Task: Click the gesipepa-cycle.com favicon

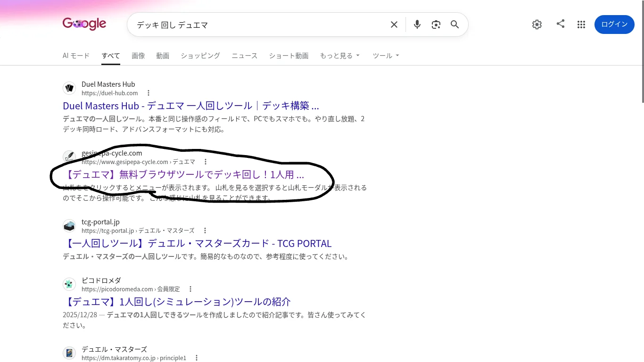Action: pyautogui.click(x=69, y=157)
